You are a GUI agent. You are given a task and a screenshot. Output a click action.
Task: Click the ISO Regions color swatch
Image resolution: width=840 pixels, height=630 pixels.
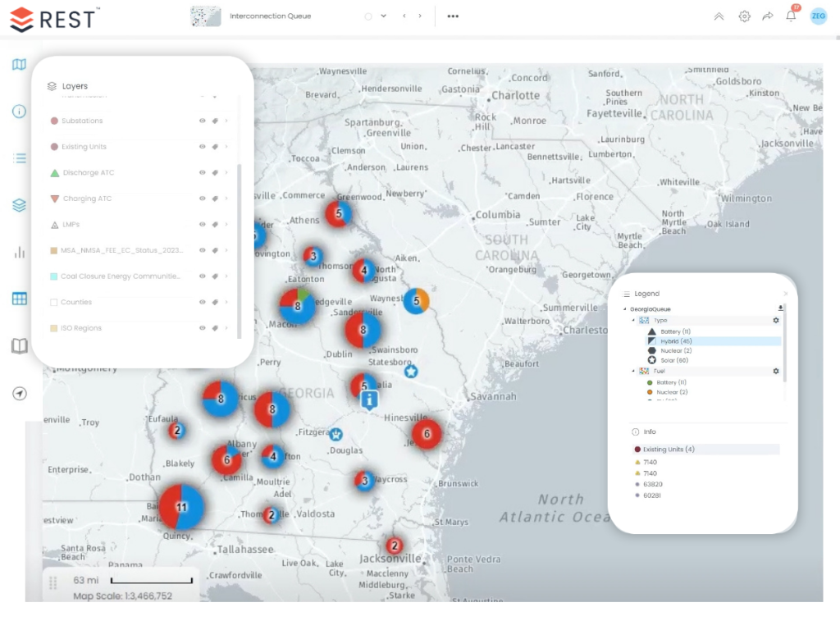[54, 328]
